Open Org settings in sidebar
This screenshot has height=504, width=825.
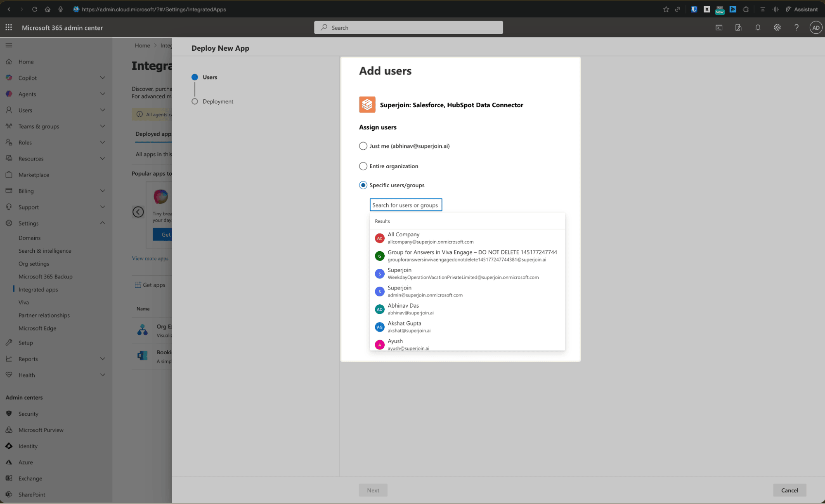[33, 264]
